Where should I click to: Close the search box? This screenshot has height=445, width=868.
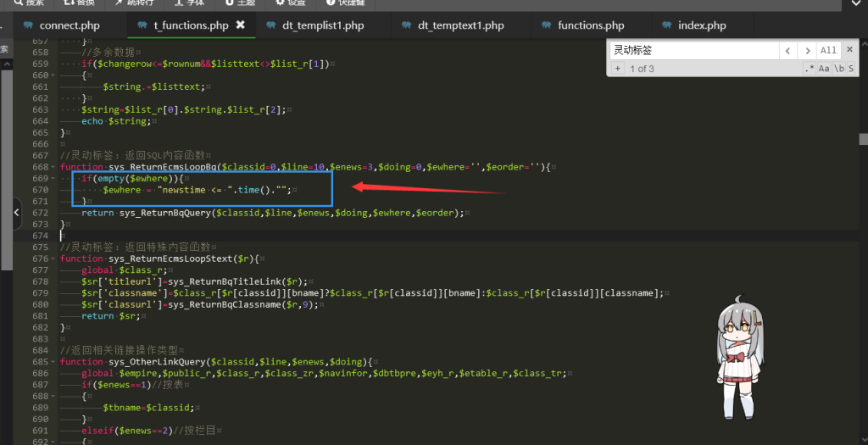(x=849, y=51)
